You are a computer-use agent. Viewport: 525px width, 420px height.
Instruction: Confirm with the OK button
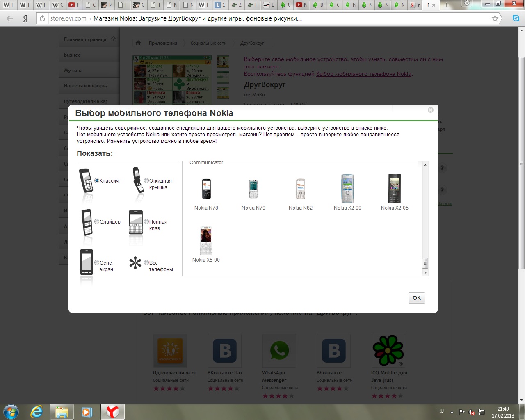tap(417, 298)
